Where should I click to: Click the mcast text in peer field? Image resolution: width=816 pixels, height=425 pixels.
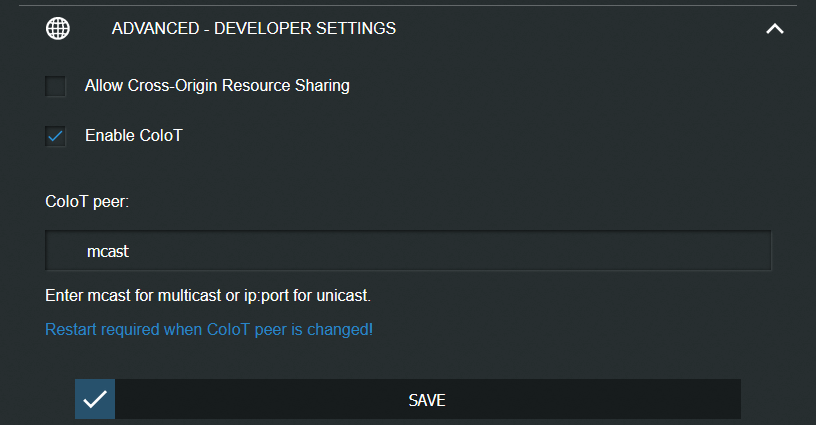tap(108, 251)
